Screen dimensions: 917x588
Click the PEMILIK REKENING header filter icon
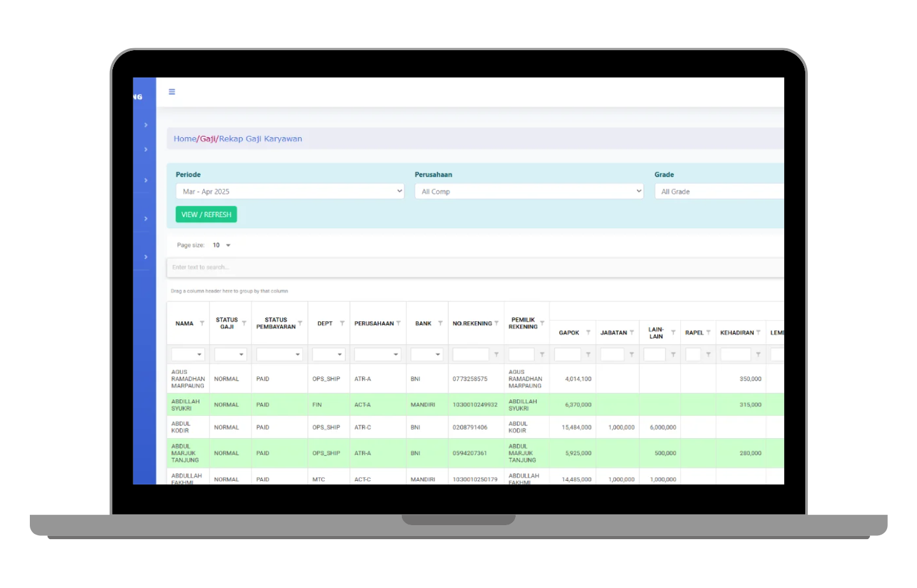click(542, 323)
